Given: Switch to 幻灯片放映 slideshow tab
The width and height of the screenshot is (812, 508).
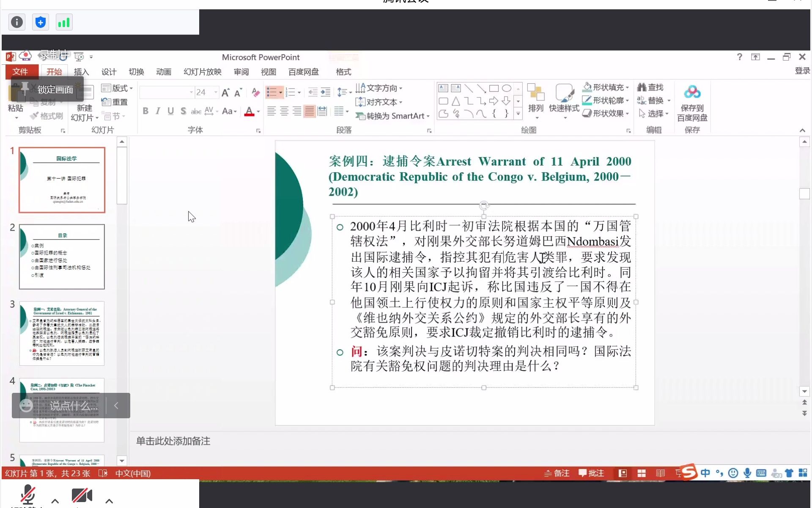Looking at the screenshot, I should click(203, 72).
